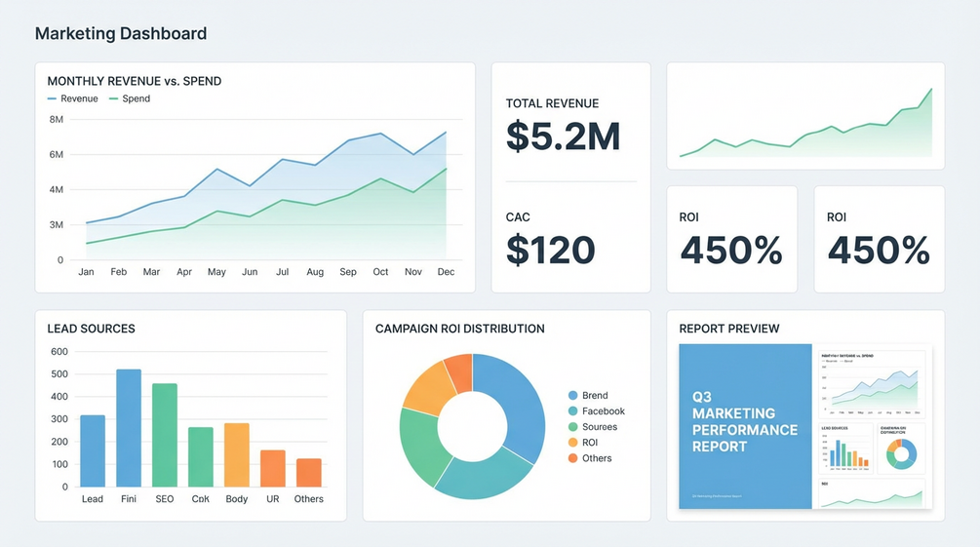Click the green SEO bar
The width and height of the screenshot is (980, 547).
[x=165, y=435]
